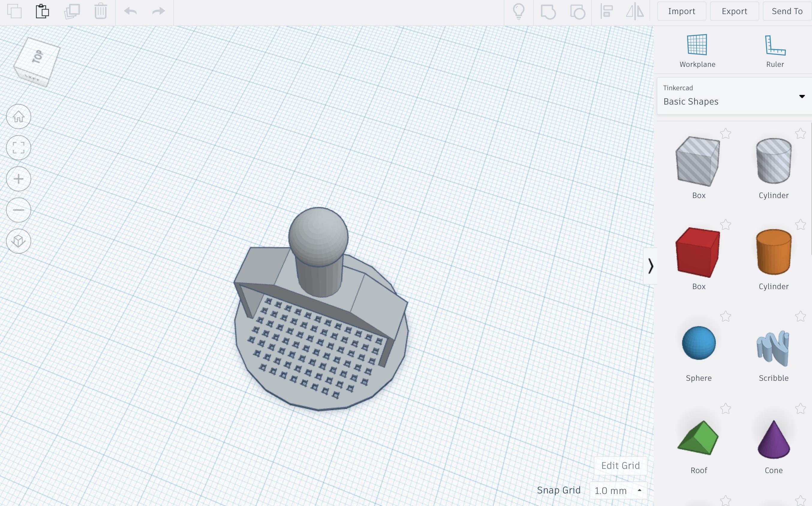The height and width of the screenshot is (506, 812).
Task: Open the Snap Grid 1.0 mm dropdown
Action: 618,491
